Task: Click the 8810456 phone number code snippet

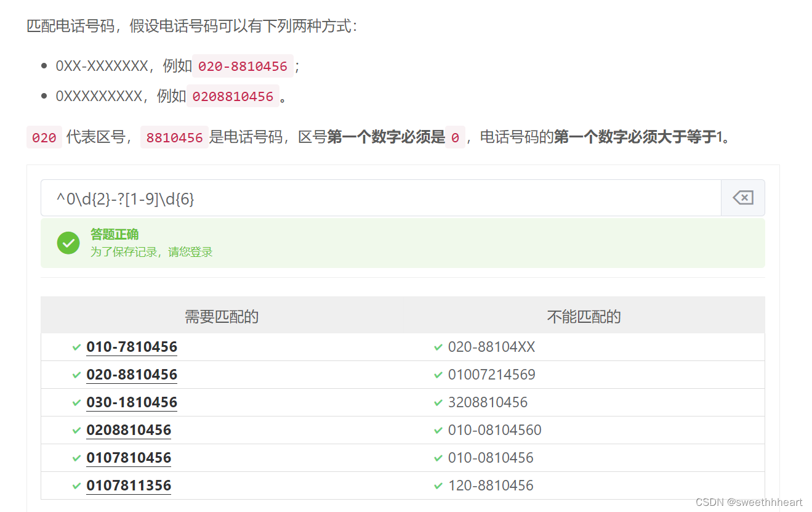Action: point(175,137)
